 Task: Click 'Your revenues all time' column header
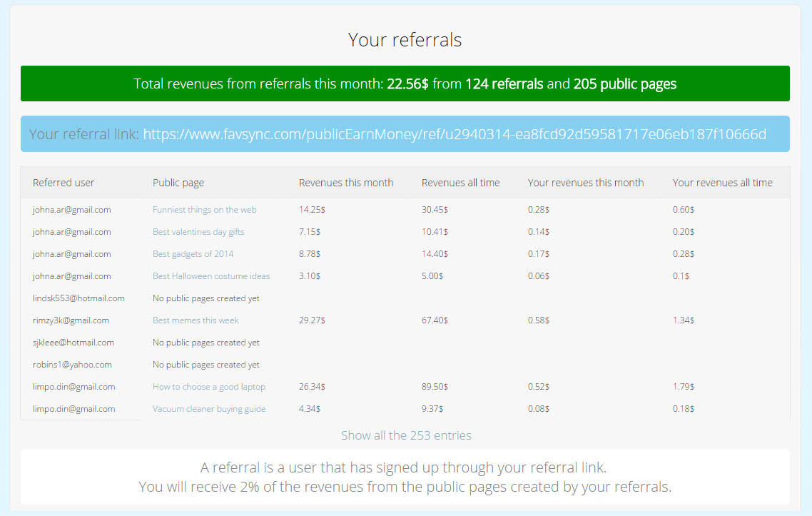[722, 183]
